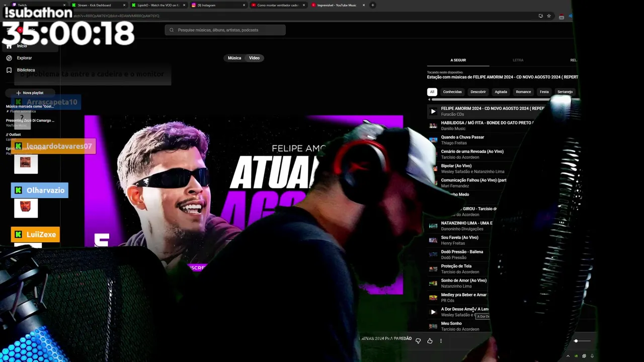Select the Festa filter chip
This screenshot has width=644, height=362.
point(544,92)
